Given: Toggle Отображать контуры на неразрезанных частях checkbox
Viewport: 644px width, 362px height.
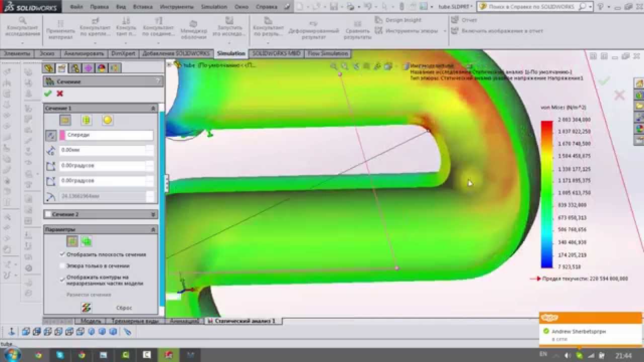Looking at the screenshot, I should click(62, 279).
